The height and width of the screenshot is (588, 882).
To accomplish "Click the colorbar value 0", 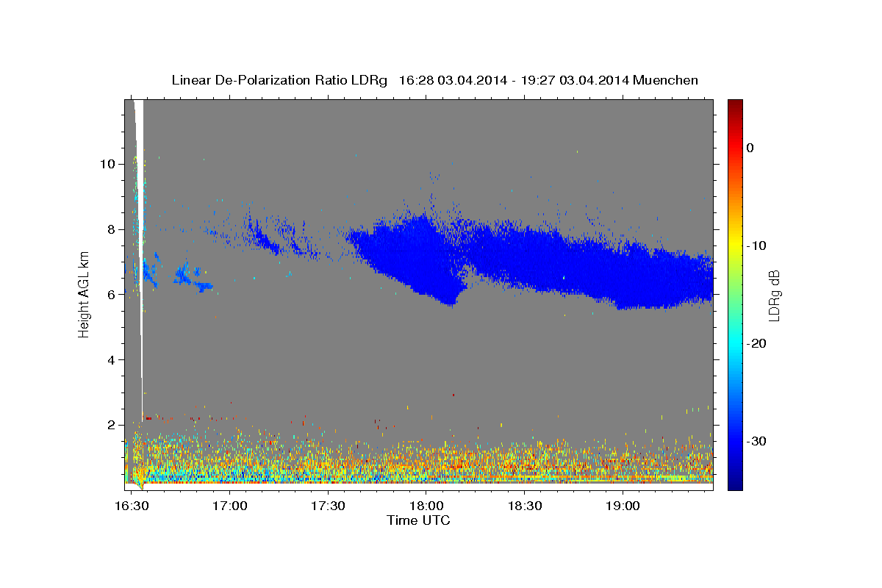I will point(750,148).
